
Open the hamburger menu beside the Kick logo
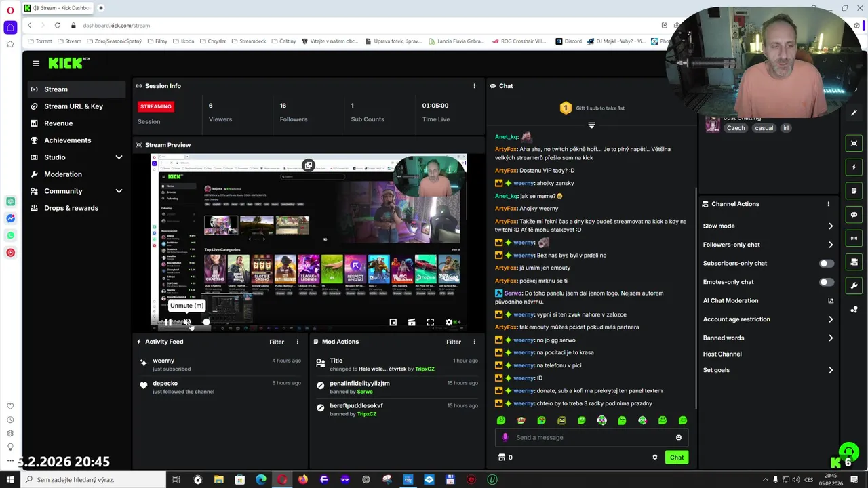pos(35,63)
